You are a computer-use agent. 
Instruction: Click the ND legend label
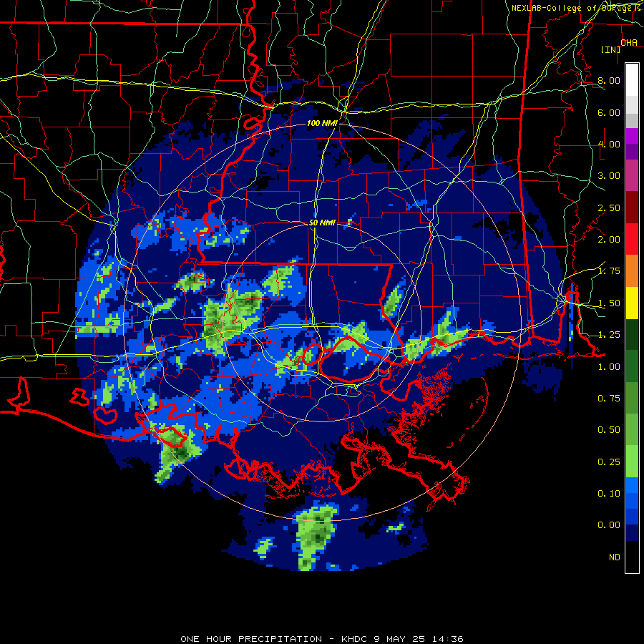(x=615, y=557)
